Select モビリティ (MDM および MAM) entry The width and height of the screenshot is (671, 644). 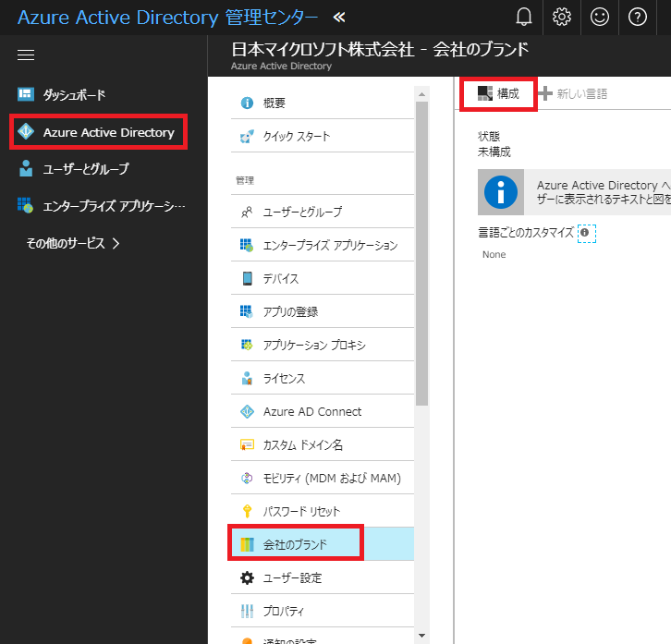pos(323,478)
